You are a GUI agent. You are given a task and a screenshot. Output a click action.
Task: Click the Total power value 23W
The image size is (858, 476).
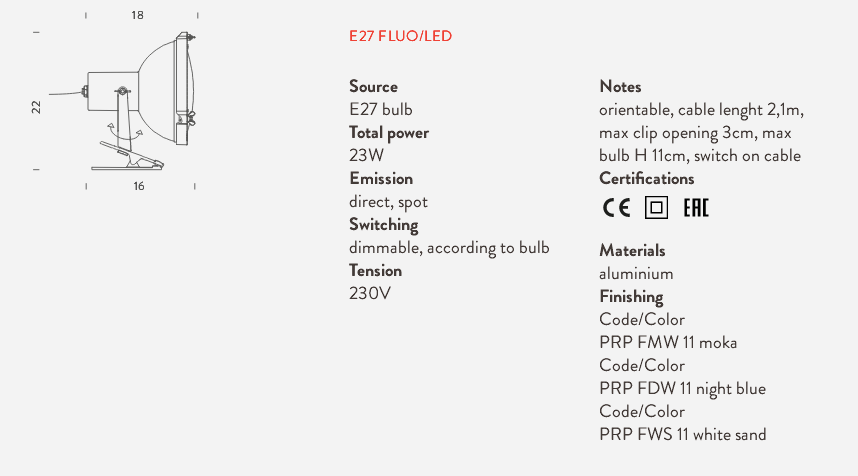point(367,155)
